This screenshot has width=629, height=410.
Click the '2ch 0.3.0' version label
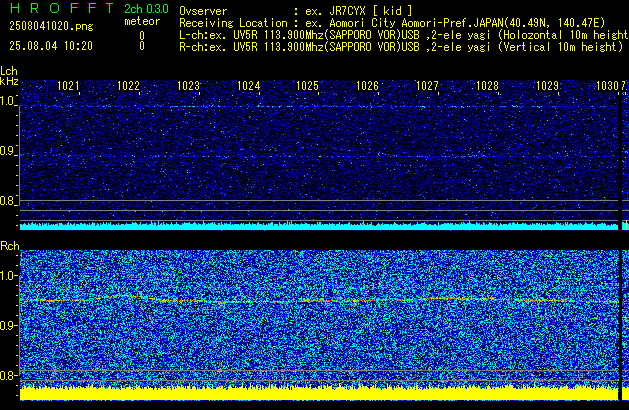tap(146, 9)
